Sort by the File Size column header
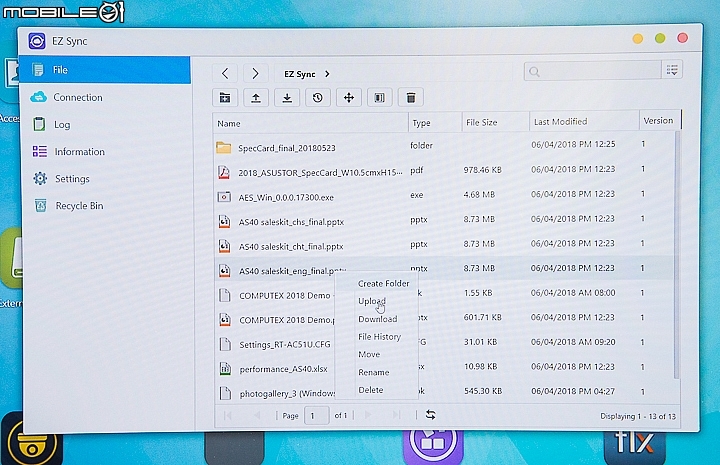This screenshot has height=465, width=720. [495, 122]
